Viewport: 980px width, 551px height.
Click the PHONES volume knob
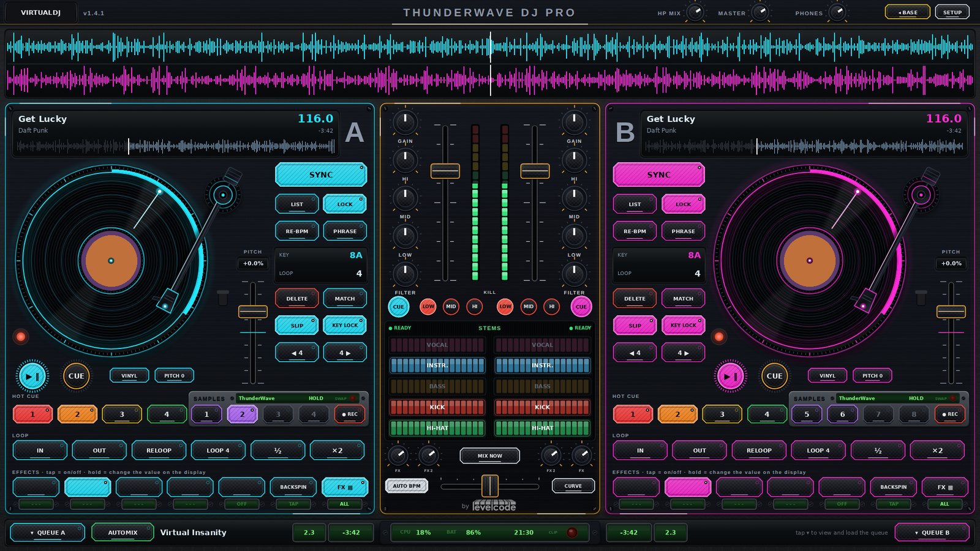[837, 12]
